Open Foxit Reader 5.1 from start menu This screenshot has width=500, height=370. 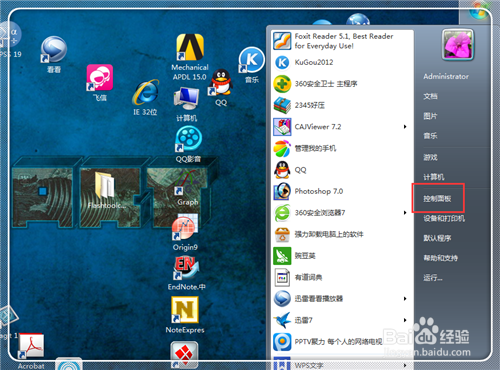[342, 41]
